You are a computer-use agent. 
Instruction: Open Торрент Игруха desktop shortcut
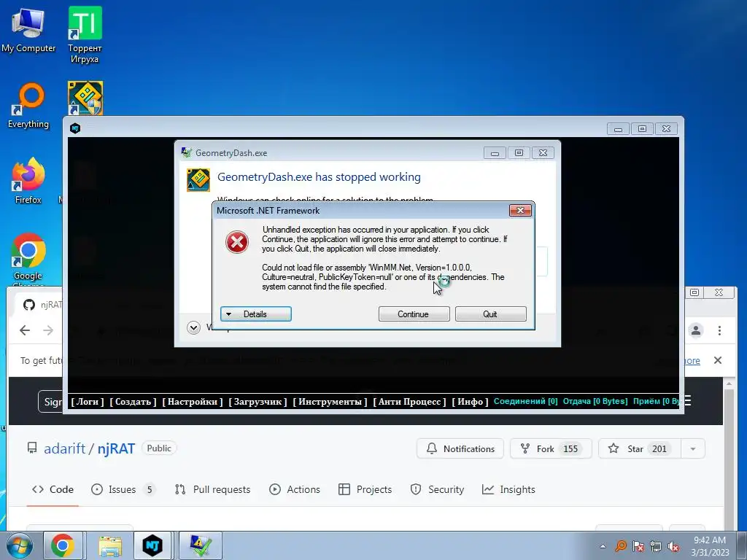[85, 34]
